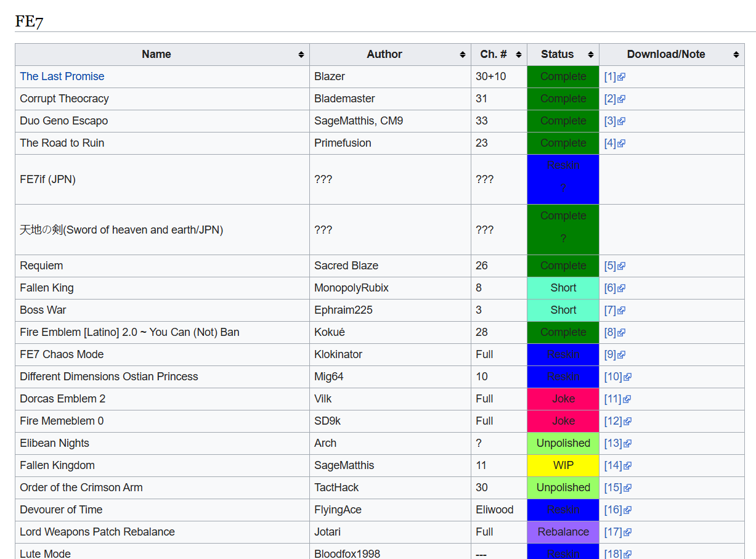Click the purple Rebalance status cell
Screen dimensions: 756x559
point(563,532)
